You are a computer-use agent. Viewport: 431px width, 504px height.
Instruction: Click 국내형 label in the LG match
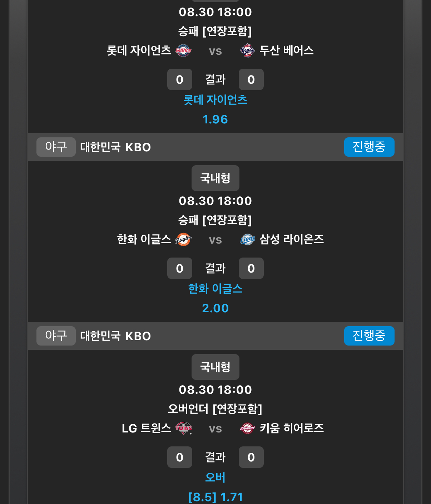point(215,367)
